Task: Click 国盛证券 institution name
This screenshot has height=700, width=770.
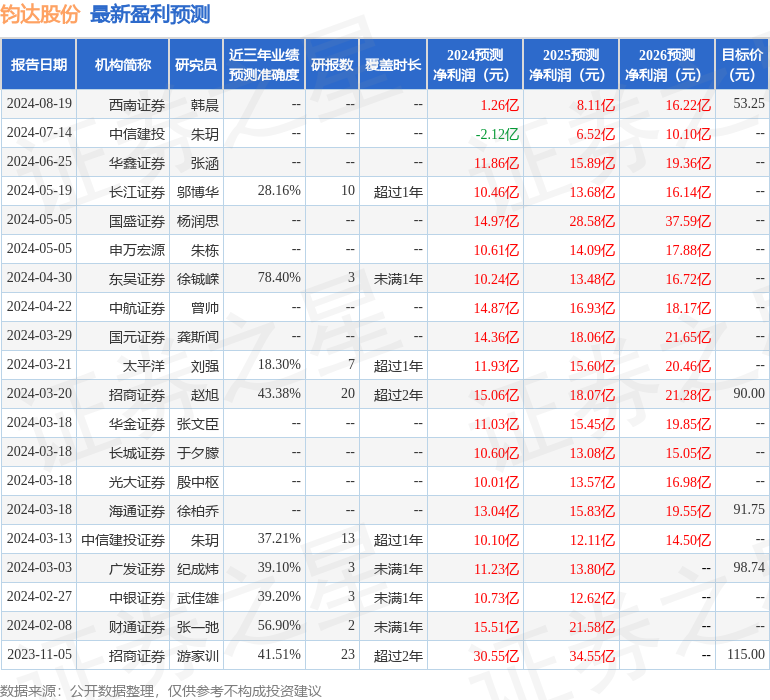Action: [x=137, y=221]
